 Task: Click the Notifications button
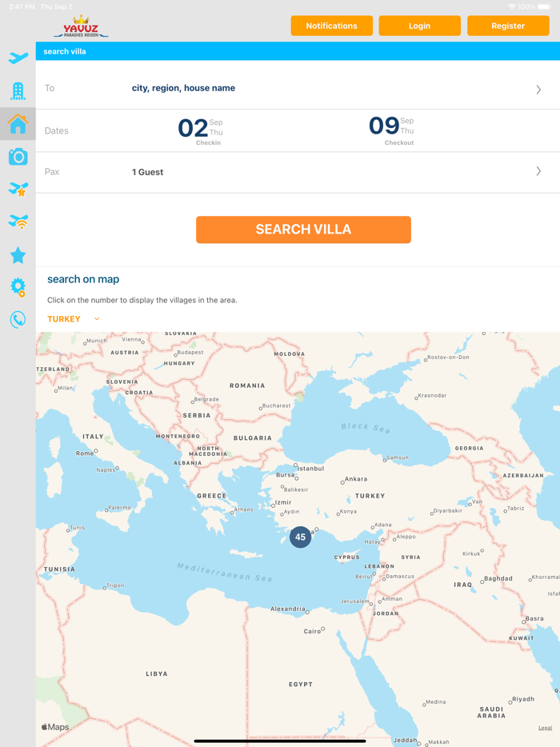[332, 26]
